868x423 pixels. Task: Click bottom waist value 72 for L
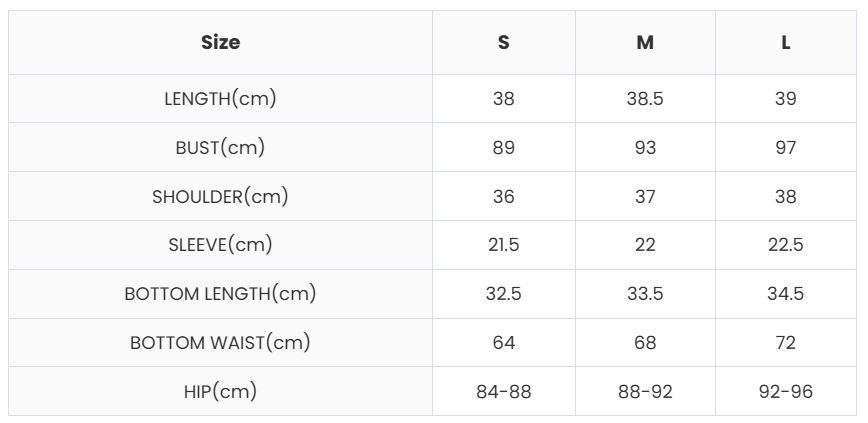click(786, 343)
